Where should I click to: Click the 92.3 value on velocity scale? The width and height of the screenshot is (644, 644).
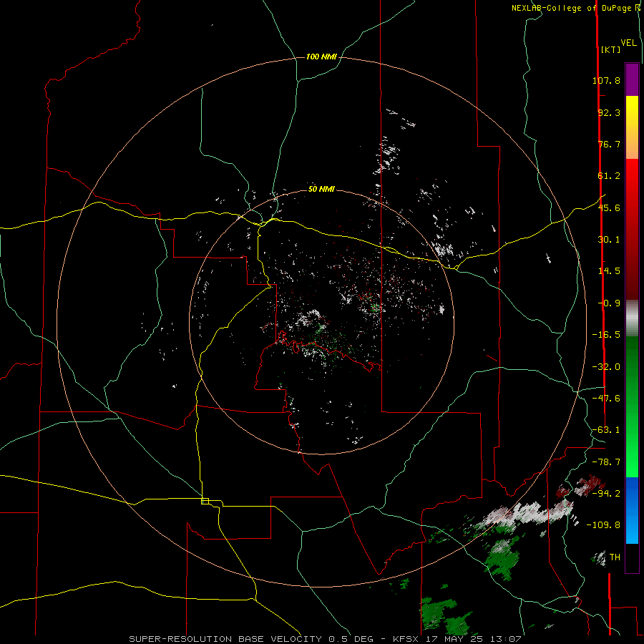pos(609,112)
